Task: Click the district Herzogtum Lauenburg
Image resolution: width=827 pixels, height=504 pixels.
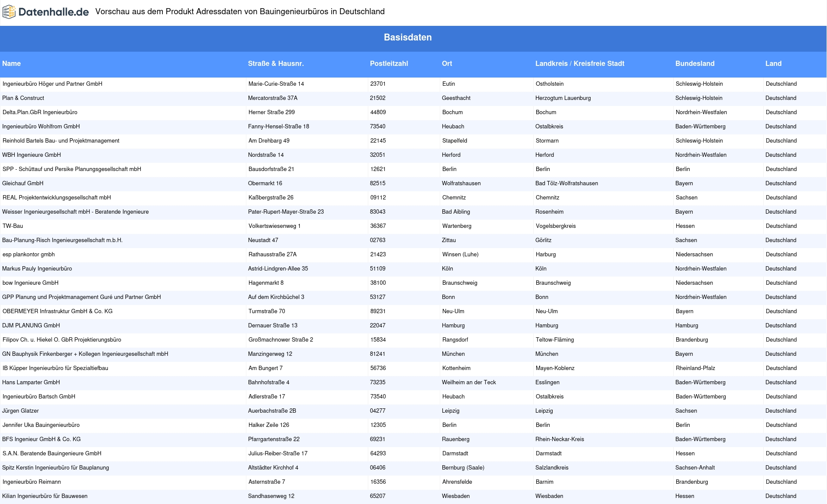Action: [x=563, y=98]
